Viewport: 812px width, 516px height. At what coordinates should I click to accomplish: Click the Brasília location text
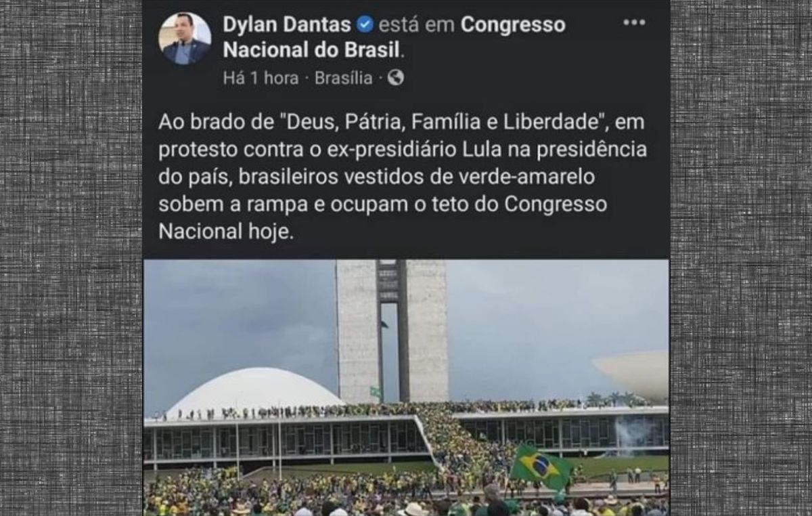click(343, 78)
